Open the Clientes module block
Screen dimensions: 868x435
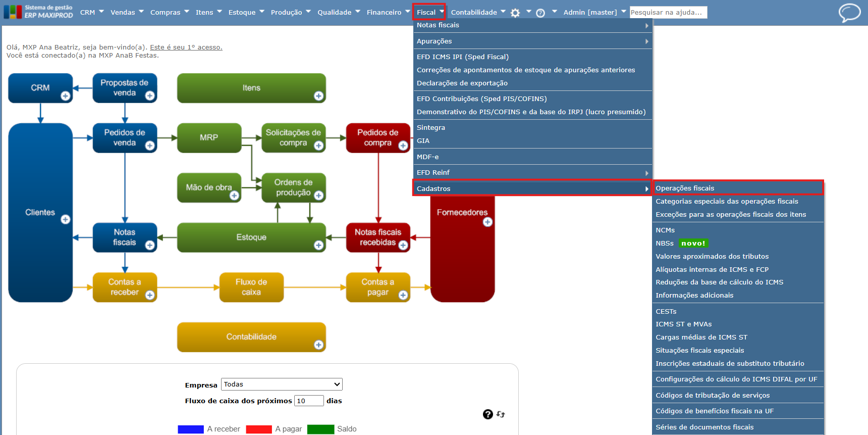40,213
